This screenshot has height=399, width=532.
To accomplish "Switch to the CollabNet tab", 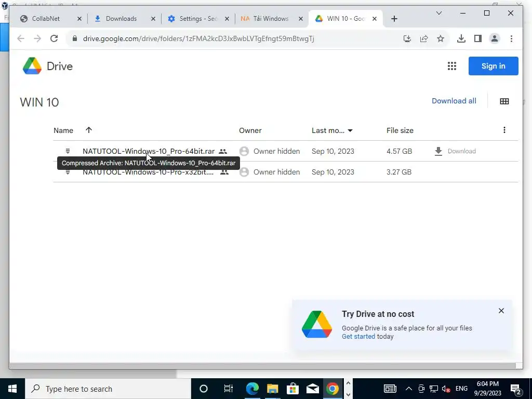I will click(x=46, y=19).
